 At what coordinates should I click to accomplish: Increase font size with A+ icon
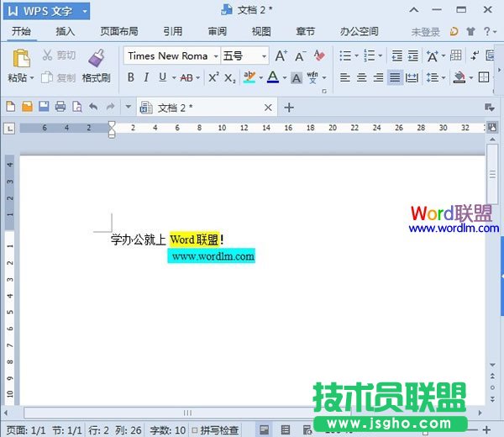point(281,56)
